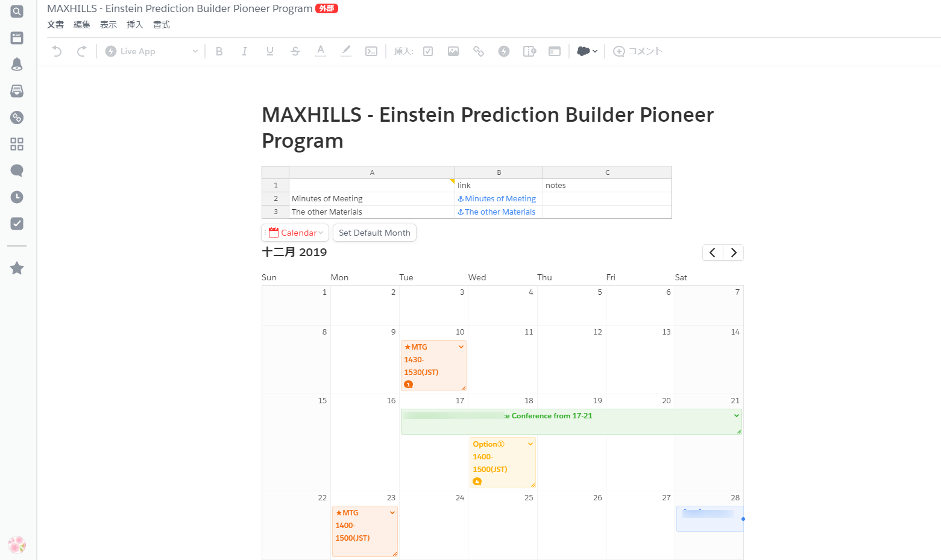This screenshot has width=941, height=560.
Task: Open the 挿入 menu
Action: (134, 25)
